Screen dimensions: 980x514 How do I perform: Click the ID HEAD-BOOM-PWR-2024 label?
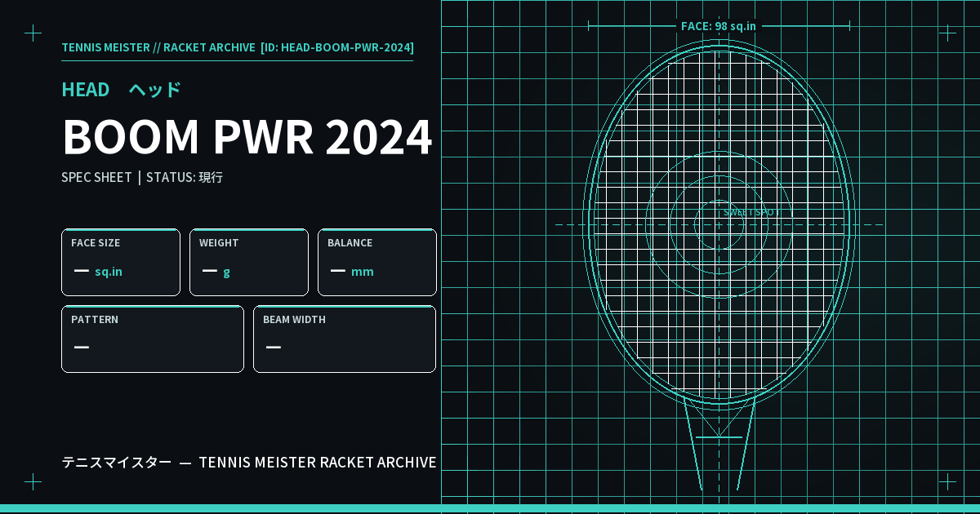pyautogui.click(x=337, y=47)
